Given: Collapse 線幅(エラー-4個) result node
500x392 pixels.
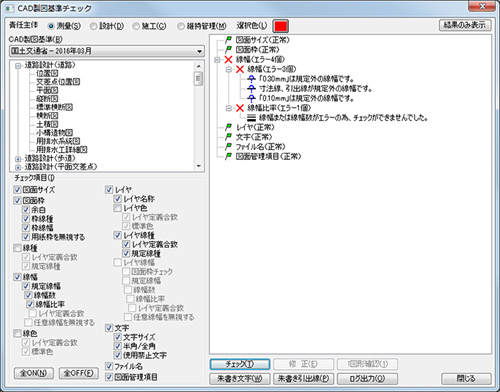Looking at the screenshot, I should [217, 60].
